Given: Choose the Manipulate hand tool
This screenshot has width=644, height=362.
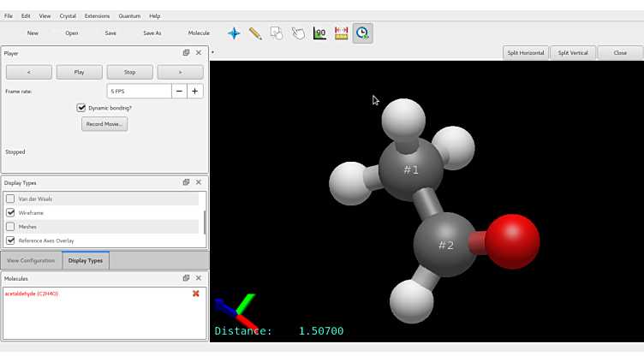Looking at the screenshot, I should [298, 33].
